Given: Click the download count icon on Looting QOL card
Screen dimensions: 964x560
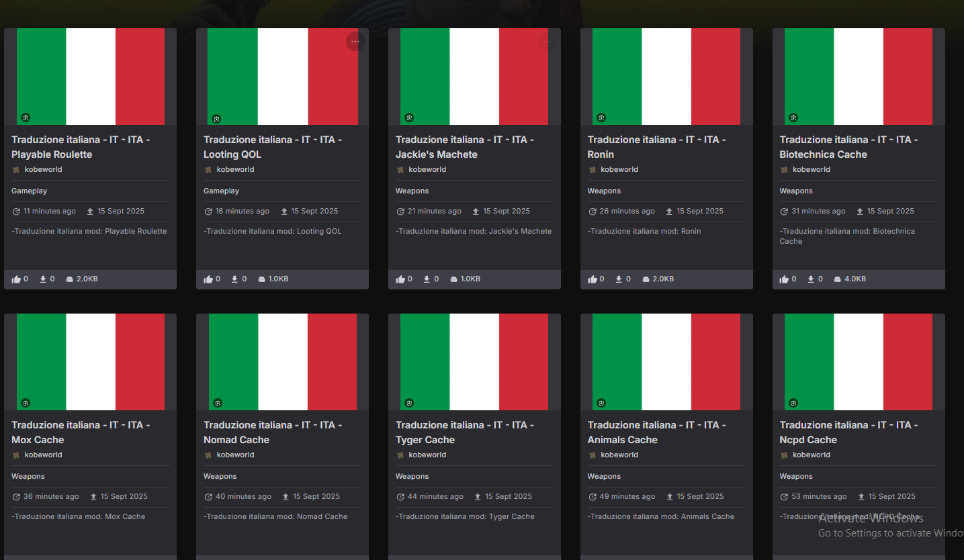Looking at the screenshot, I should (x=234, y=279).
